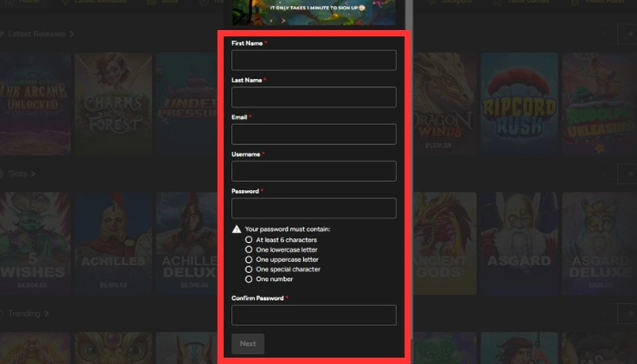Select the "One special character" indicator

point(249,269)
